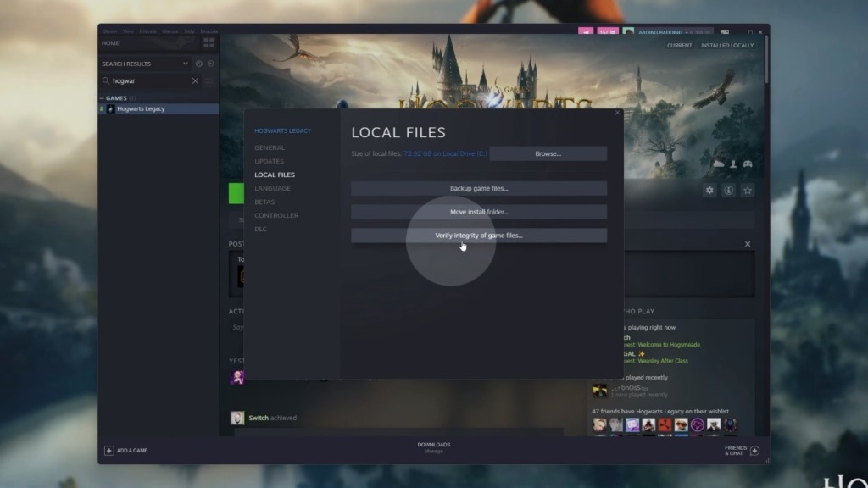Open the Help menu

(x=189, y=31)
